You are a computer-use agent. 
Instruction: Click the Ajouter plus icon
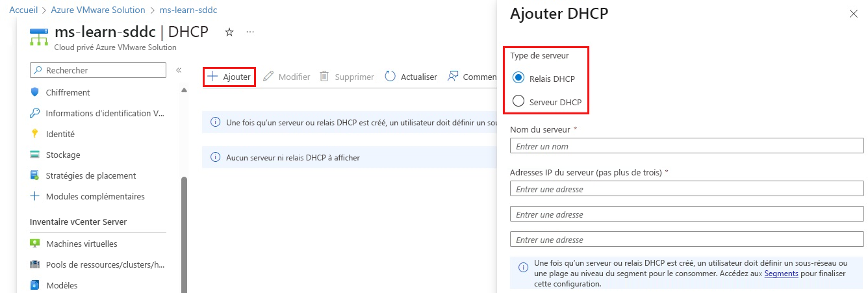click(x=212, y=77)
